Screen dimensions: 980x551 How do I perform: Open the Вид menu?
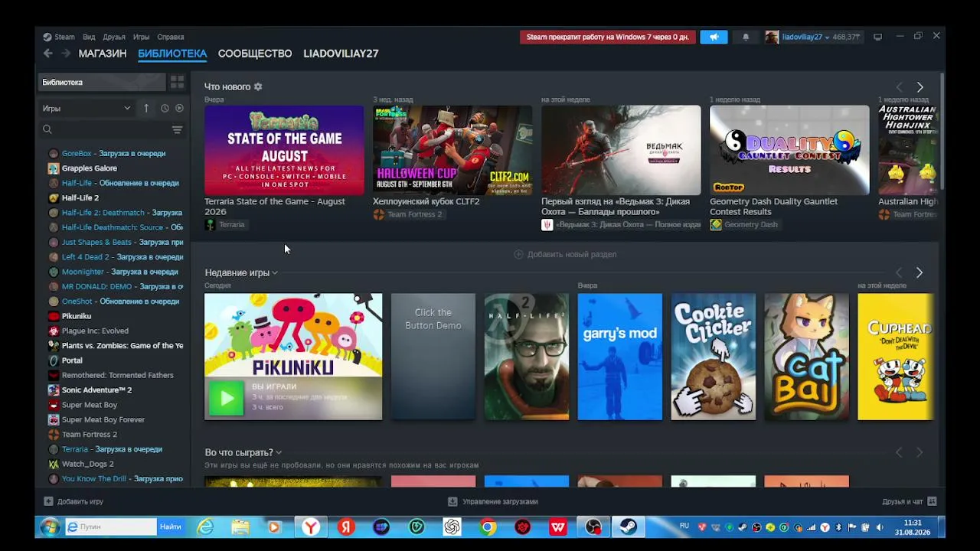[89, 37]
